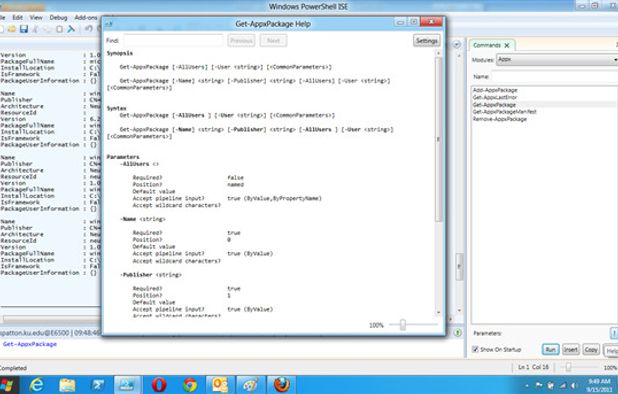Click the green circular icon beside the console
618x394 pixels.
[x=458, y=333]
